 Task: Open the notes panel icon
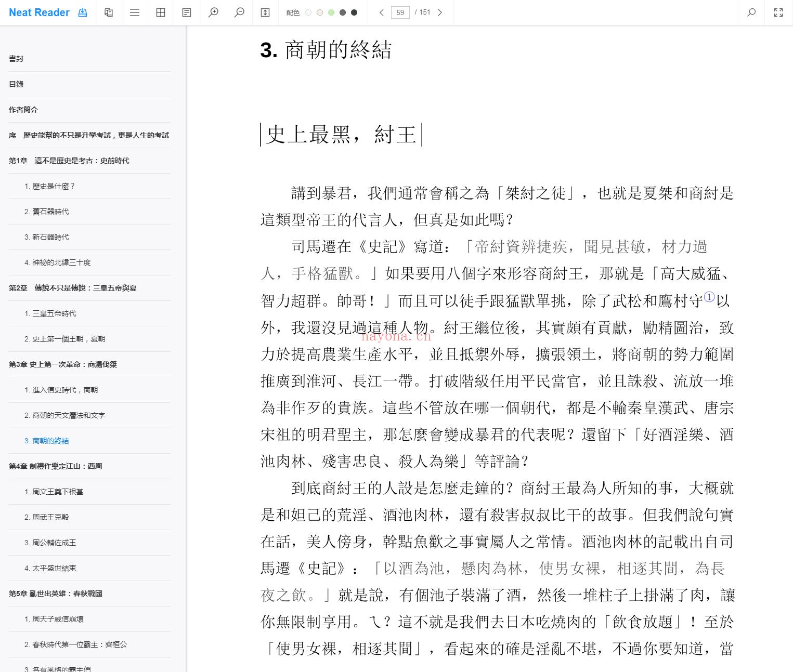tap(187, 12)
